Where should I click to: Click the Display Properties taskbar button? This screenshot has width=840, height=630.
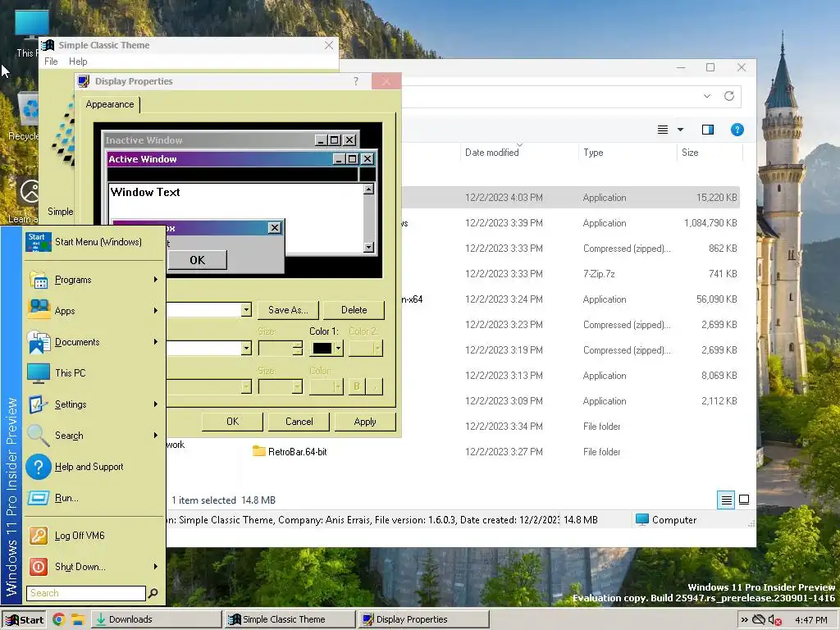[424, 620]
